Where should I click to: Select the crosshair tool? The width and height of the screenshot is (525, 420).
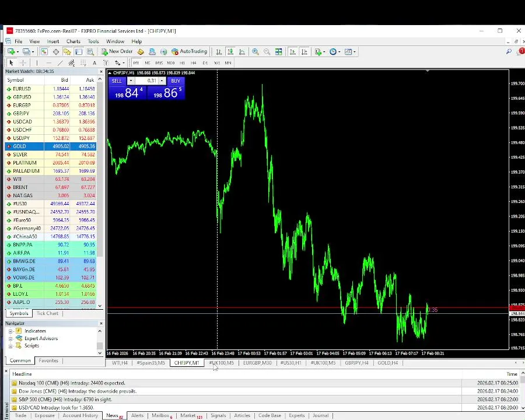pyautogui.click(x=23, y=63)
